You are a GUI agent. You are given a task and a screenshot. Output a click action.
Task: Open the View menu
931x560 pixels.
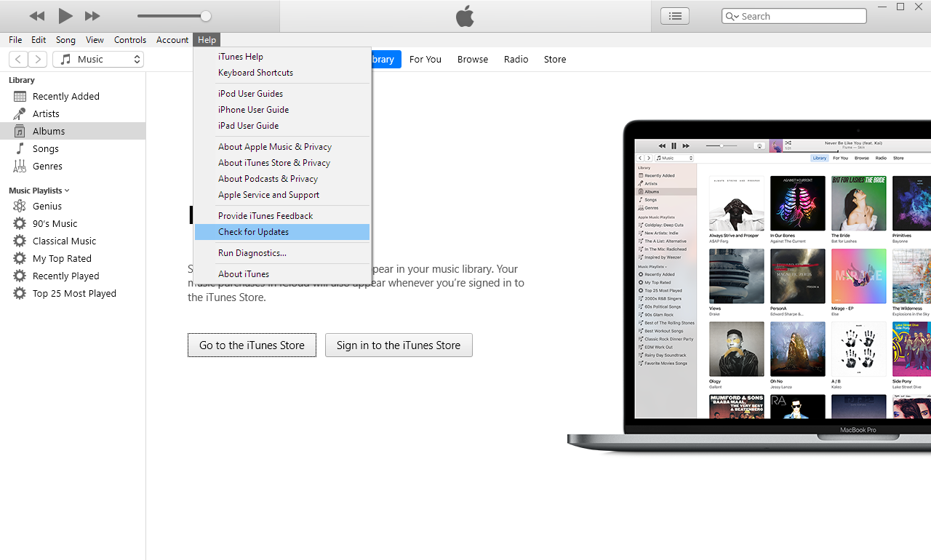tap(95, 40)
